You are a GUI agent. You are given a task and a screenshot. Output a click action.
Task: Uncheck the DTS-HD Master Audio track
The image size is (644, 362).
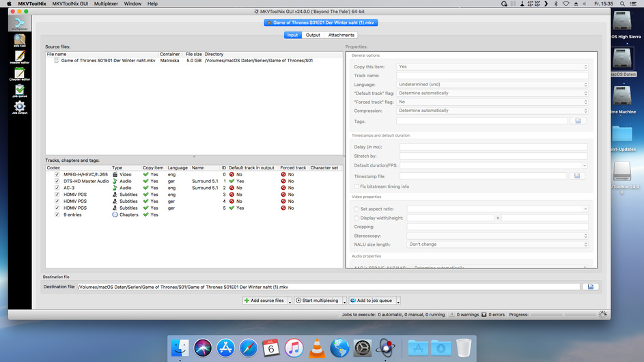coord(57,181)
